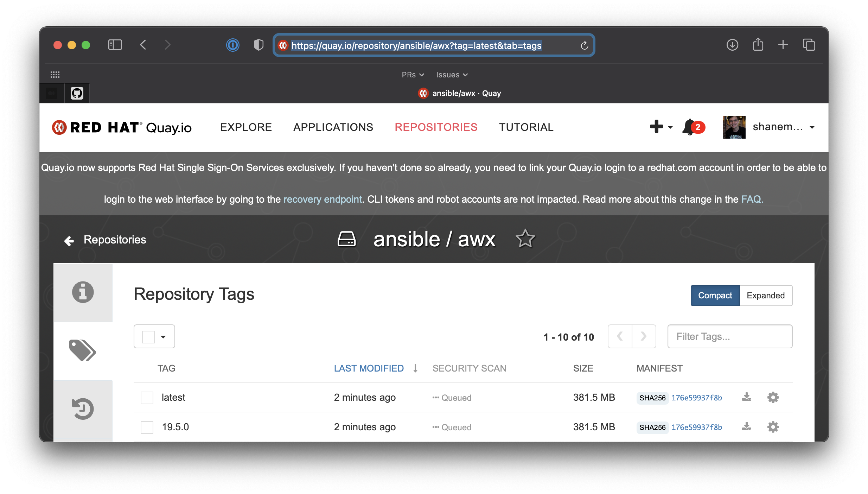Image resolution: width=868 pixels, height=494 pixels.
Task: Open settings gear for tag 19.5.0
Action: click(773, 427)
